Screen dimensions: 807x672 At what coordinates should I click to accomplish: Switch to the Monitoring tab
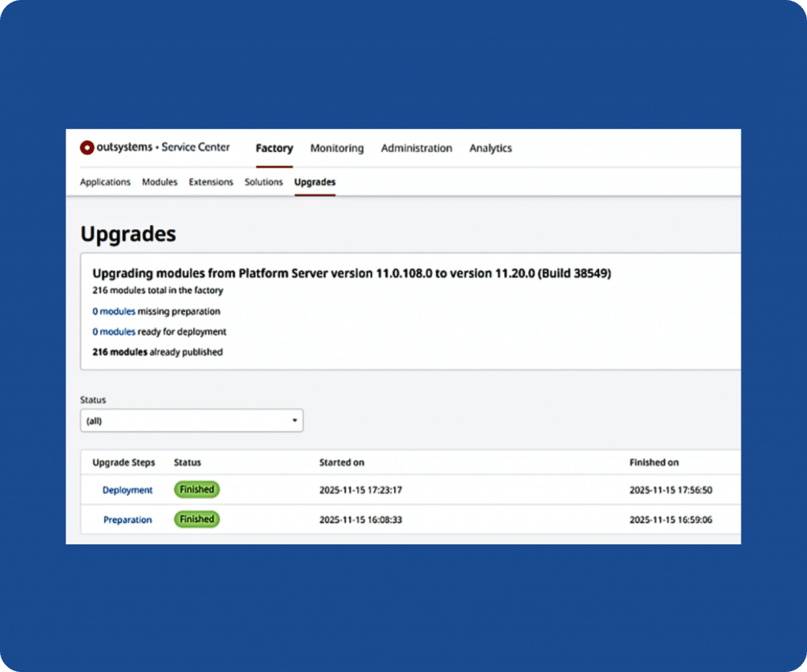coord(337,148)
